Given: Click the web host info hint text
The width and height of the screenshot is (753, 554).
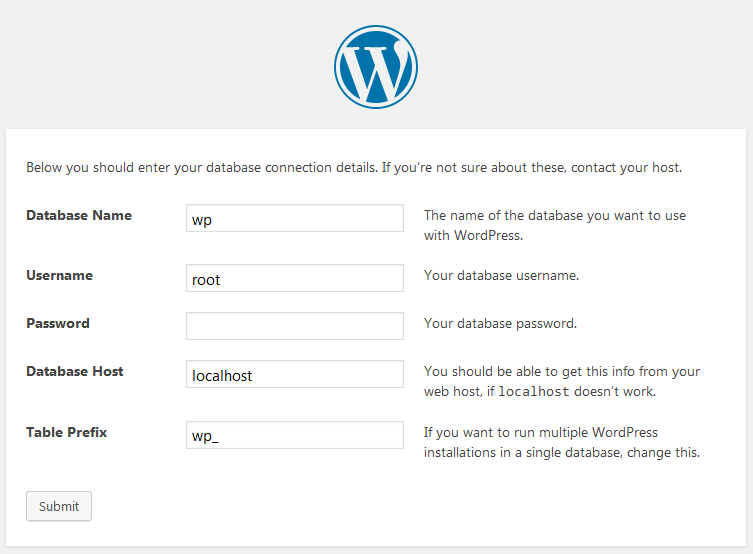Looking at the screenshot, I should [561, 371].
